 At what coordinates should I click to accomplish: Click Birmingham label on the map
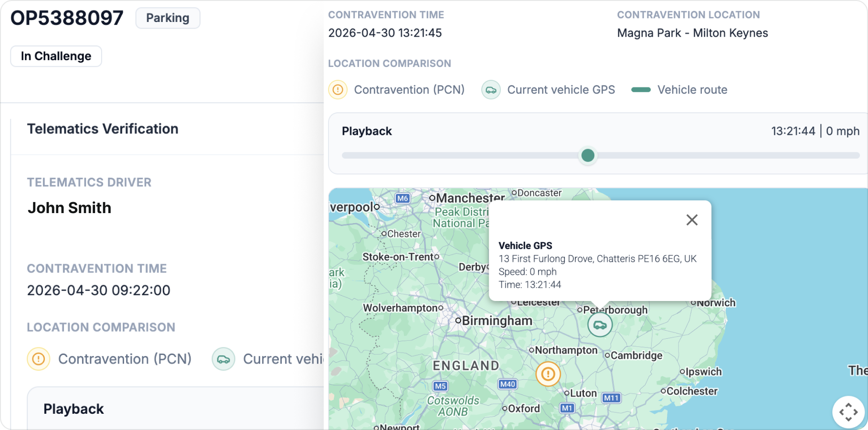pos(497,321)
